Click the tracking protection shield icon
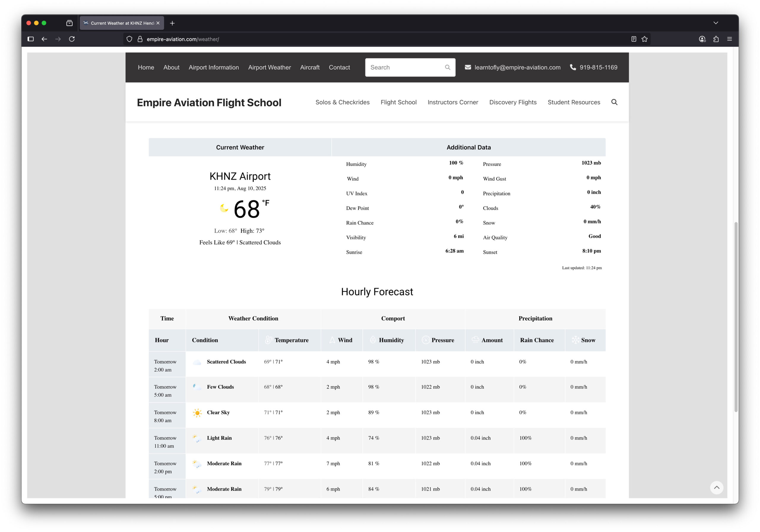 pyautogui.click(x=129, y=39)
